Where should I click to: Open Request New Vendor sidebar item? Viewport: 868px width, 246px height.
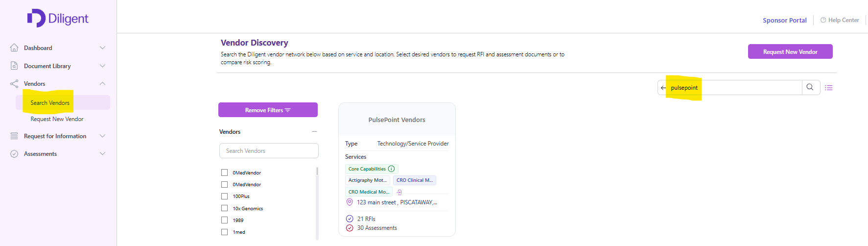pyautogui.click(x=57, y=119)
